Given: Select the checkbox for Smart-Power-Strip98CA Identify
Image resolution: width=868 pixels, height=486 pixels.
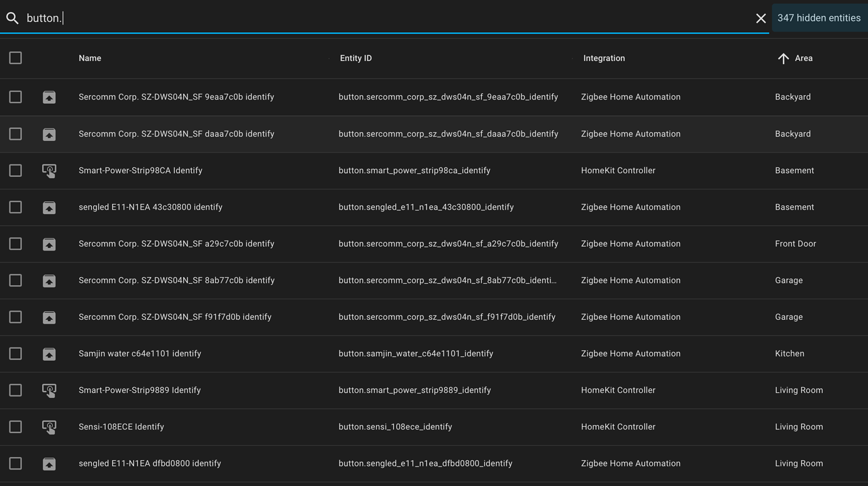Looking at the screenshot, I should (15, 170).
